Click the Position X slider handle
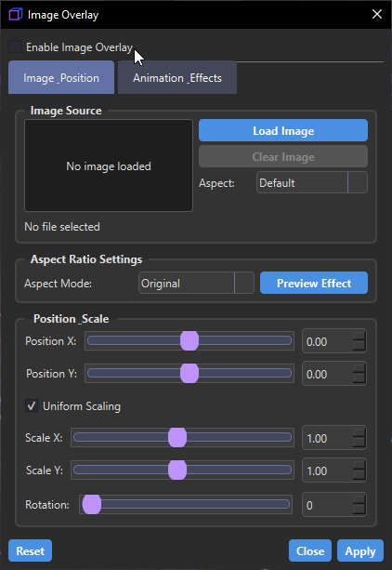392x570 pixels. (189, 341)
